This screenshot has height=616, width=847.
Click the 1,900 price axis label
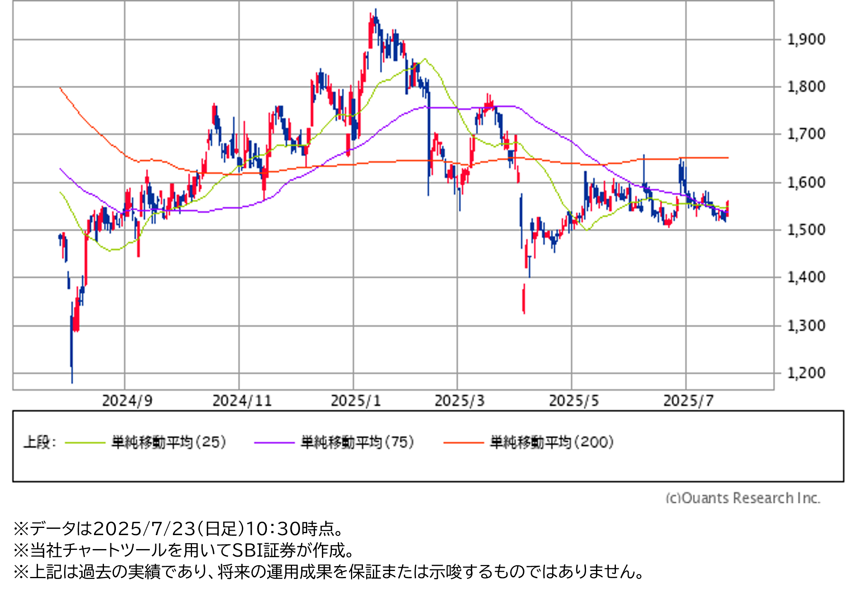pos(806,39)
